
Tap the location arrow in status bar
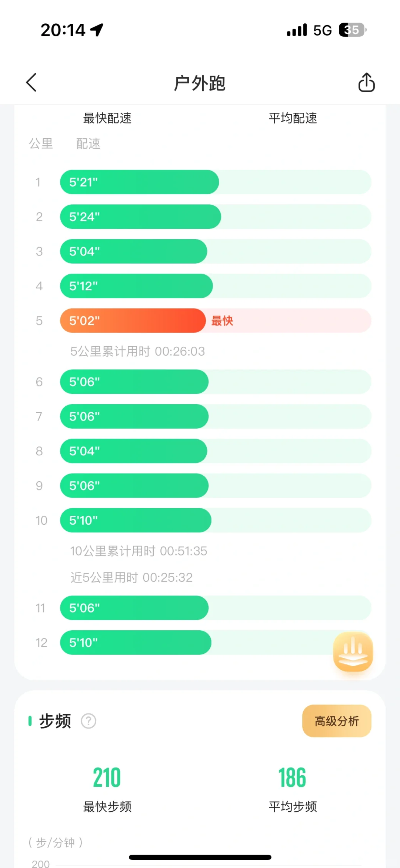[x=97, y=30]
